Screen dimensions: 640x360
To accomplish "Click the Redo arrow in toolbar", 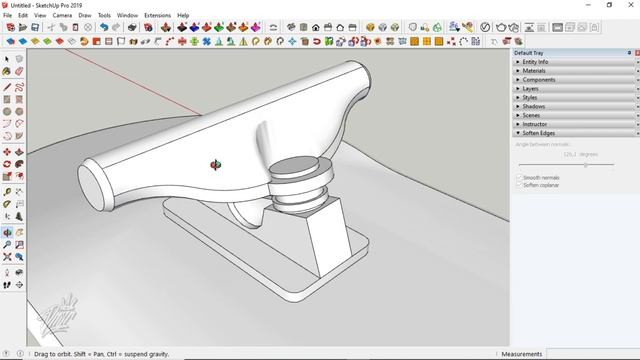I will [x=116, y=27].
